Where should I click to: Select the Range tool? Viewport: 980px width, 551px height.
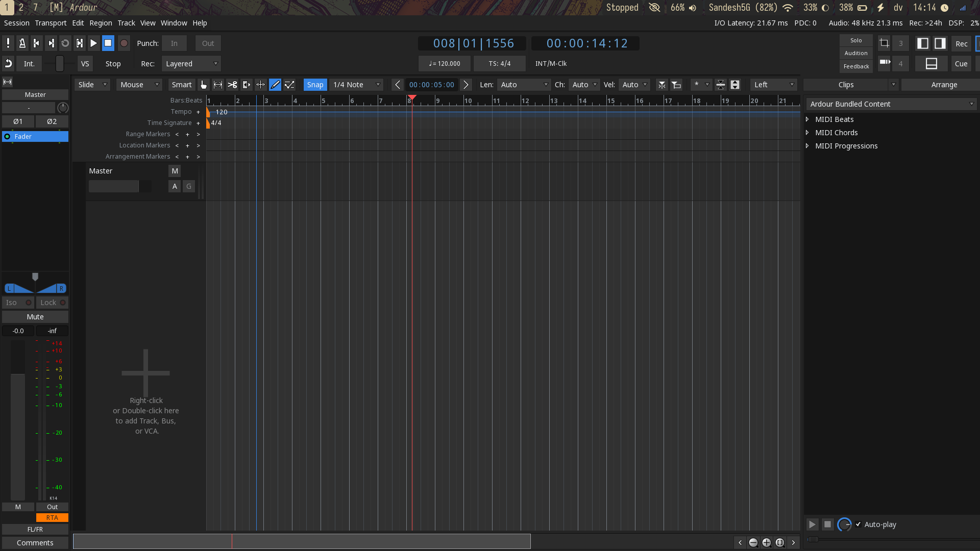[x=218, y=85]
